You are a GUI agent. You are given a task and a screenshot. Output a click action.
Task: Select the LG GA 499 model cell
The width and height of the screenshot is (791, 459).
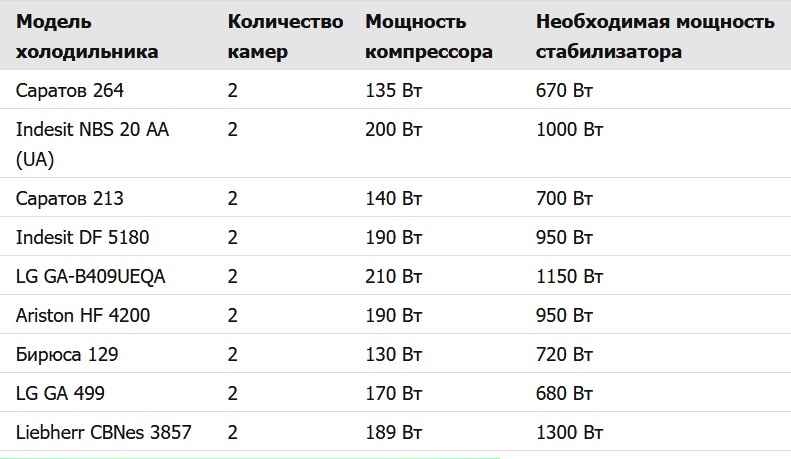coord(61,393)
